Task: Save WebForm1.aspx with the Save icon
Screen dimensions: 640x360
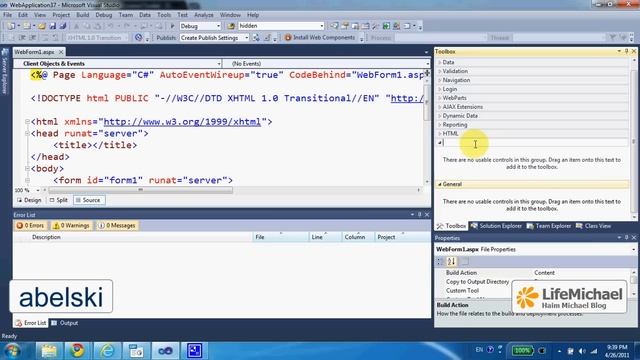Action: point(53,26)
